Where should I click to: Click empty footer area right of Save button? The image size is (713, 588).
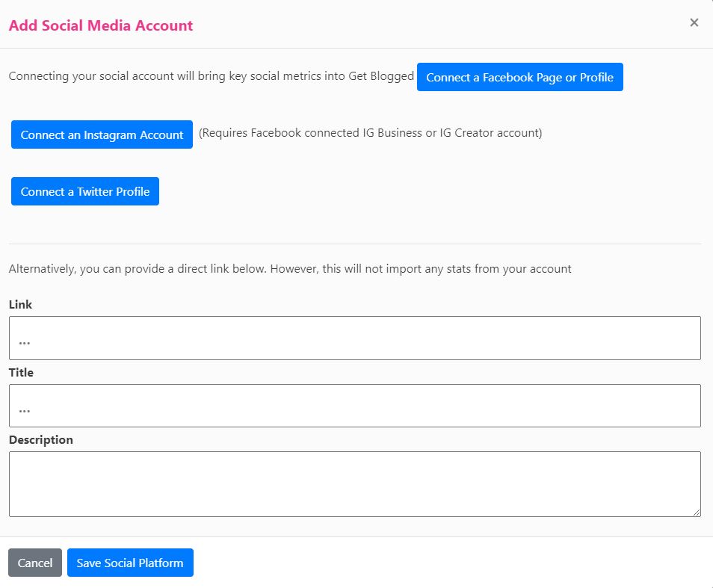[x=448, y=563]
